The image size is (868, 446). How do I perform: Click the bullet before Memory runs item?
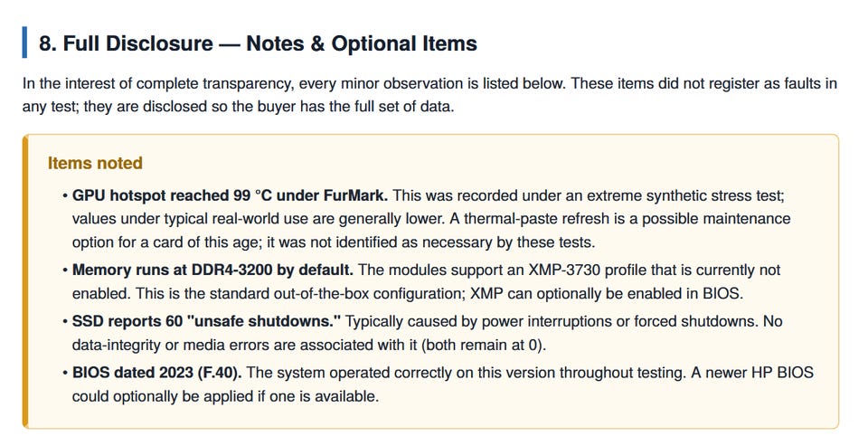65,270
